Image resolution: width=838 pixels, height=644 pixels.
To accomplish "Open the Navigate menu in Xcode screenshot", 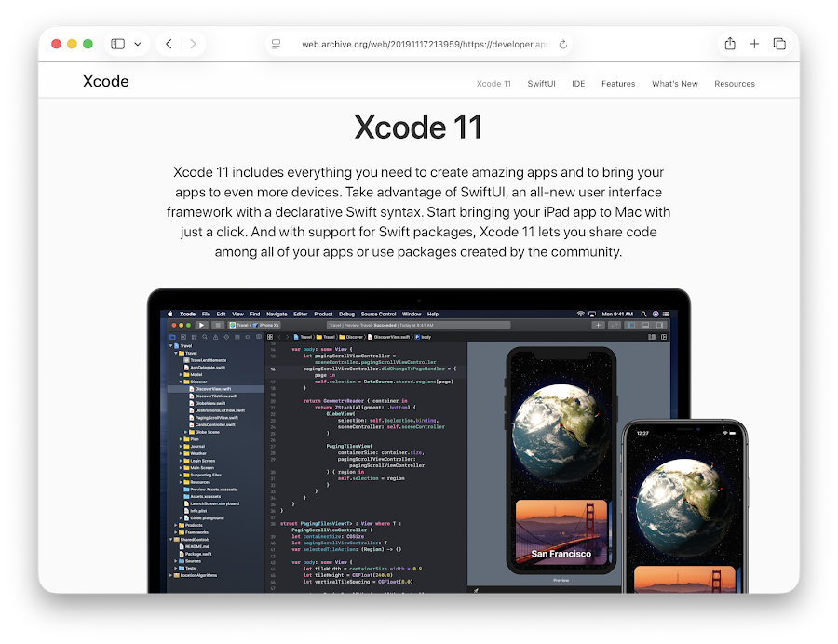I will 277,314.
